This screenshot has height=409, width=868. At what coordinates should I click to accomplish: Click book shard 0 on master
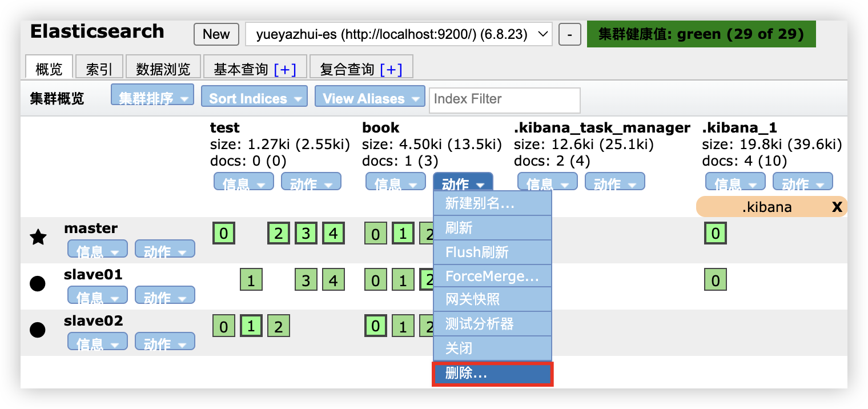coord(376,234)
